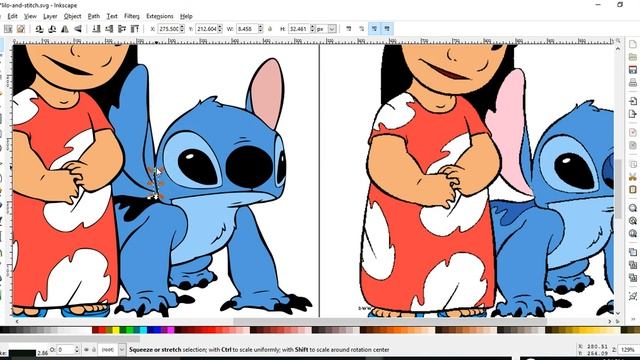Step the H value spinner

click(x=313, y=29)
